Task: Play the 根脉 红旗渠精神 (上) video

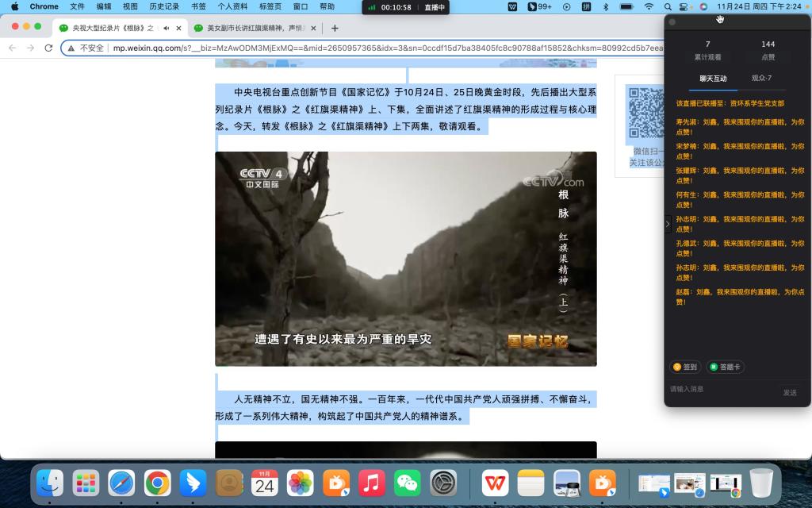Action: click(405, 259)
